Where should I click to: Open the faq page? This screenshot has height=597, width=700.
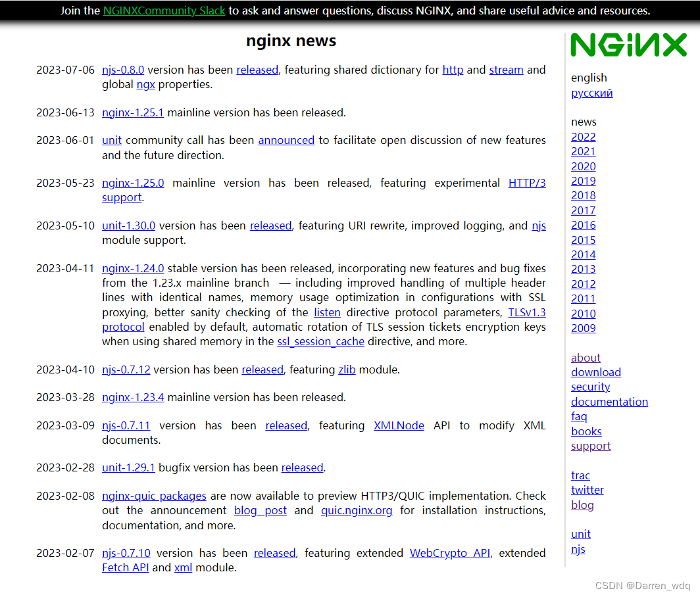579,418
